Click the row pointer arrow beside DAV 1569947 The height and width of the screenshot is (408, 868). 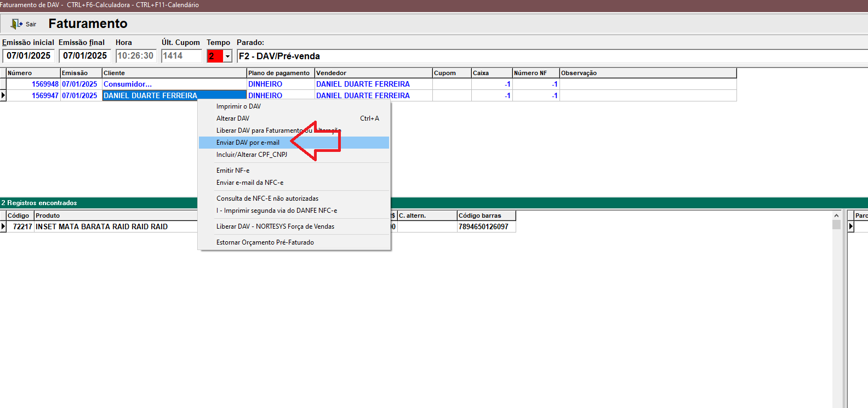(x=3, y=95)
